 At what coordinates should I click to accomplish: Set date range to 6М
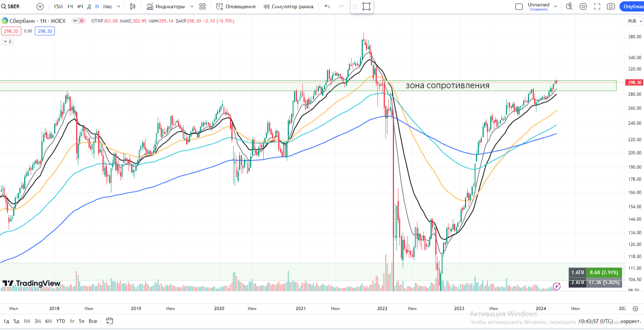coord(49,321)
